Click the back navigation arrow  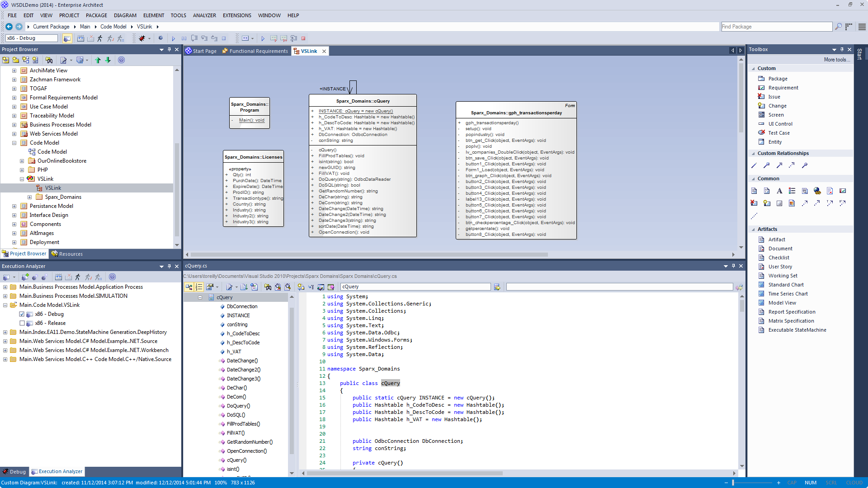coord(9,27)
